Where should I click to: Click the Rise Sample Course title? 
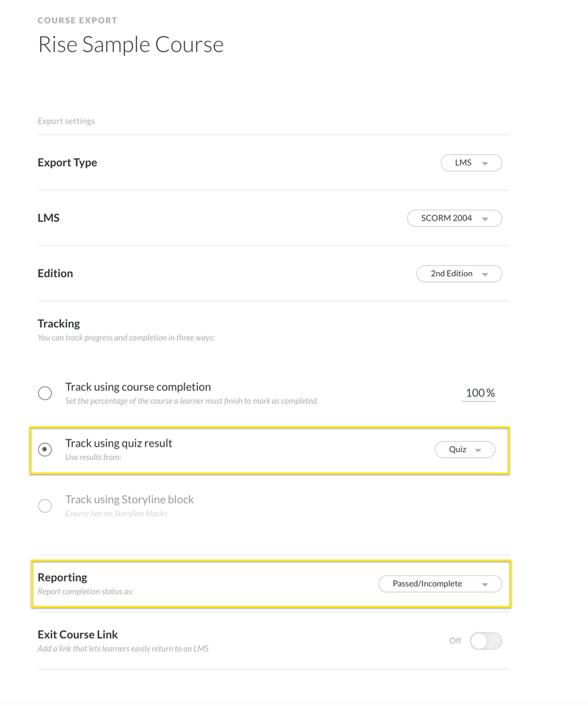click(x=131, y=45)
